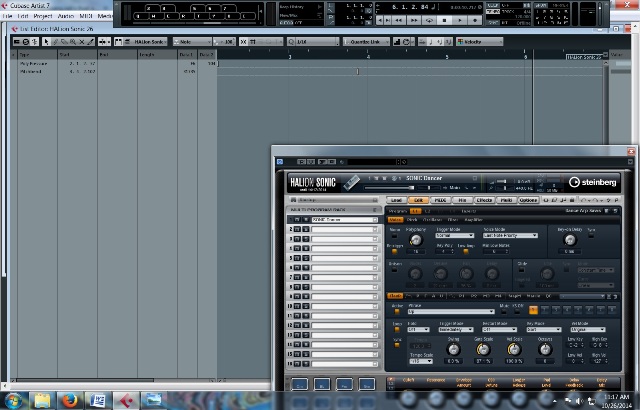The image size is (640, 410).
Task: Open the Quantize Link dropdown in List Editor
Action: pos(367,42)
